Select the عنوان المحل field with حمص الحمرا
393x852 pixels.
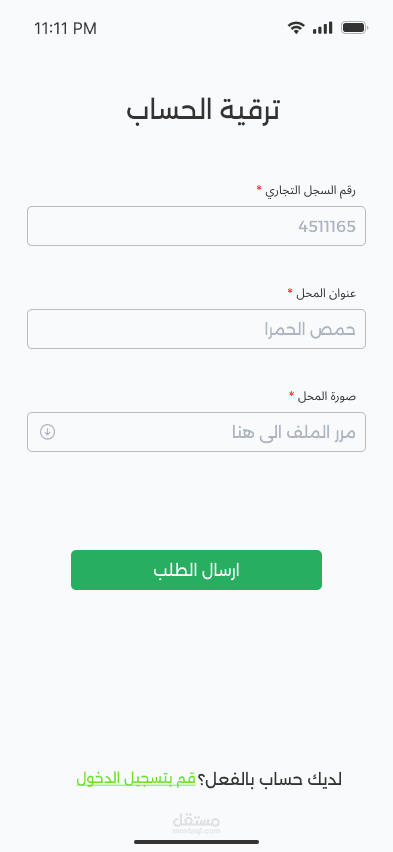click(x=196, y=329)
